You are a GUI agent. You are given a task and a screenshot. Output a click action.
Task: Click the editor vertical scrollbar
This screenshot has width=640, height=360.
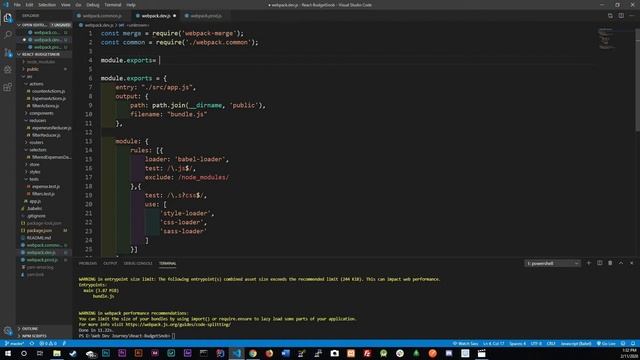coord(637,80)
